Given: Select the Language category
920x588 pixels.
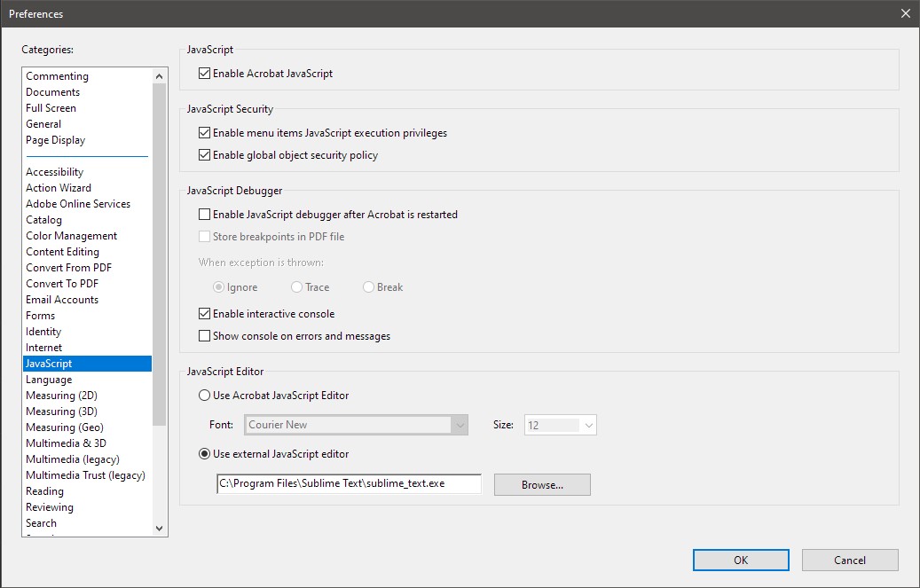Looking at the screenshot, I should (48, 379).
